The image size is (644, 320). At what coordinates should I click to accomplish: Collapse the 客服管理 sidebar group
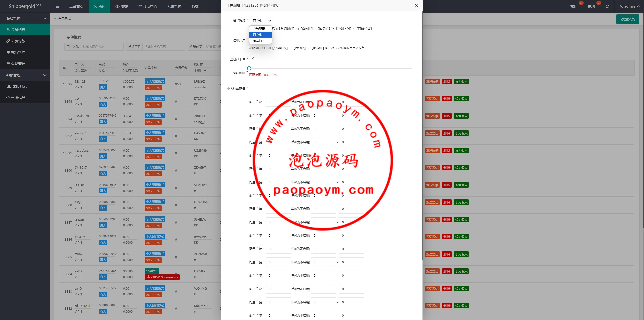[x=25, y=75]
